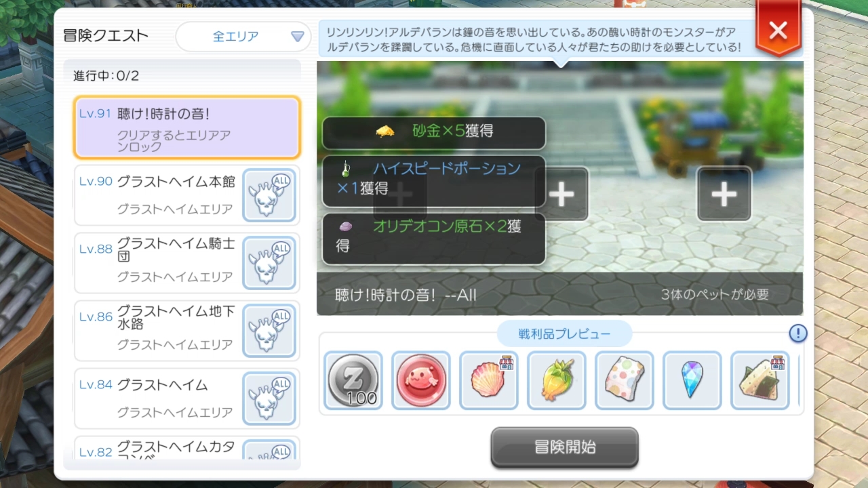The image size is (868, 488).
Task: Select the blue crystal shard loot icon
Action: point(692,380)
